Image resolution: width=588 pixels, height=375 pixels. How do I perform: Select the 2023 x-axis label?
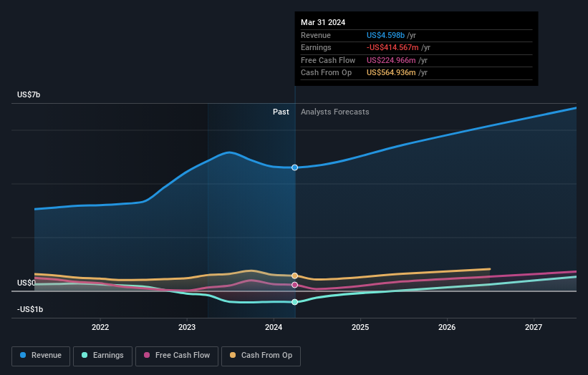[x=187, y=328]
